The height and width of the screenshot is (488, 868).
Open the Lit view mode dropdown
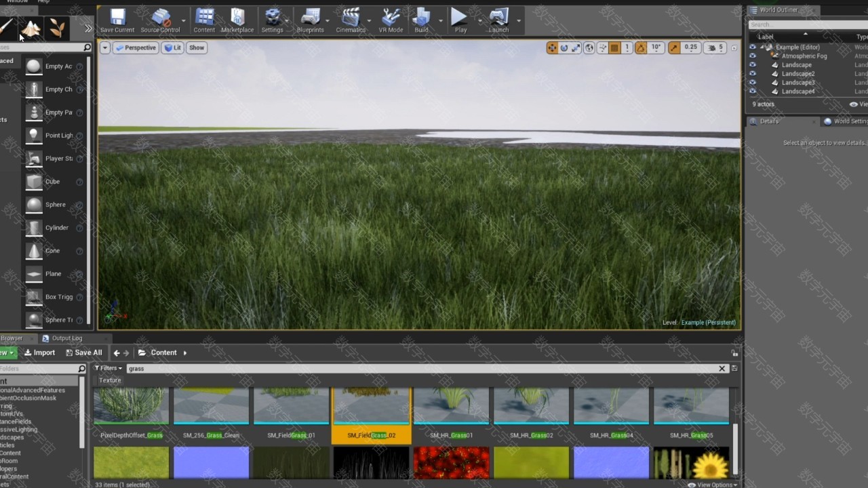point(173,47)
